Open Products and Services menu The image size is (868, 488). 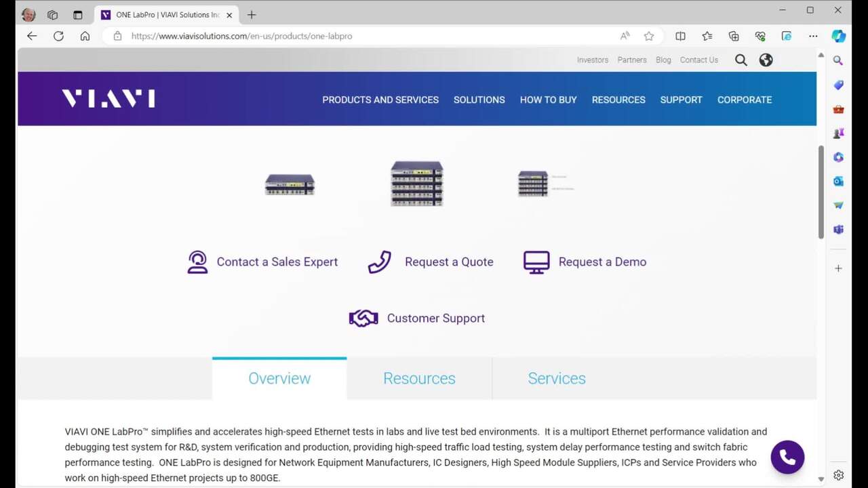point(380,100)
